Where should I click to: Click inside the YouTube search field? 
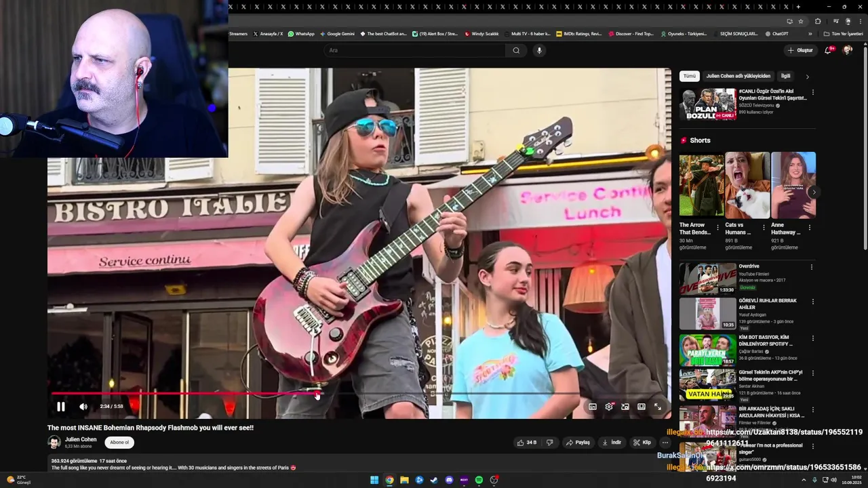pos(414,50)
